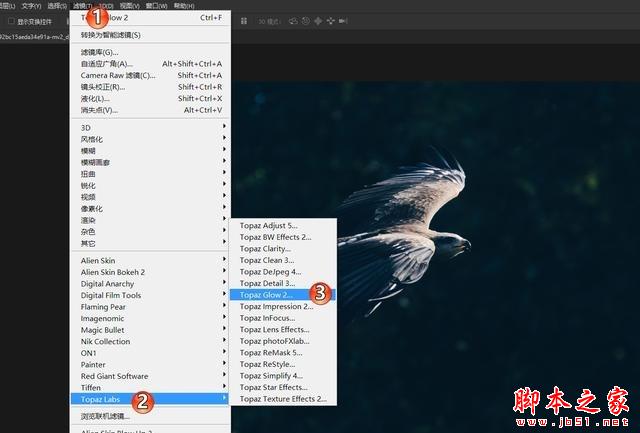Viewport: 640px width, 433px height.
Task: Open the Alien Skin plugin submenu
Action: [150, 260]
